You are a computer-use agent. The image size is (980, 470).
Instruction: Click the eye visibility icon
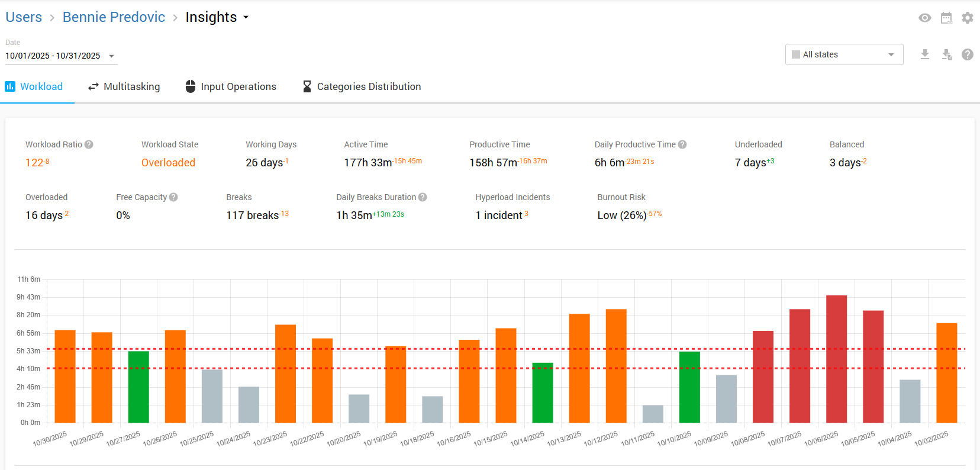pos(924,18)
